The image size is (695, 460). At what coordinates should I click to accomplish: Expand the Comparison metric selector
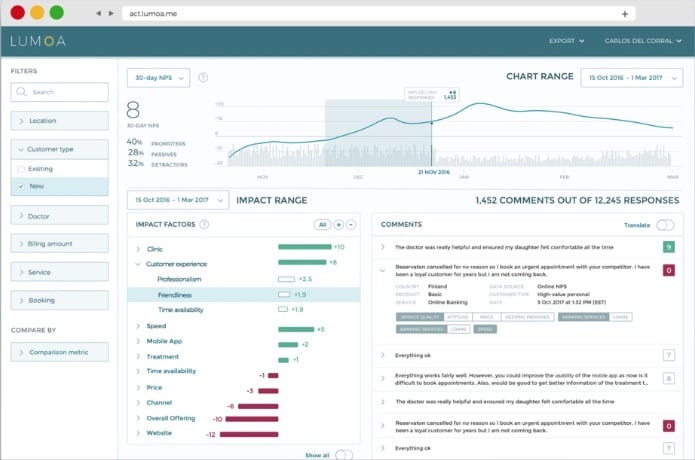pos(59,352)
